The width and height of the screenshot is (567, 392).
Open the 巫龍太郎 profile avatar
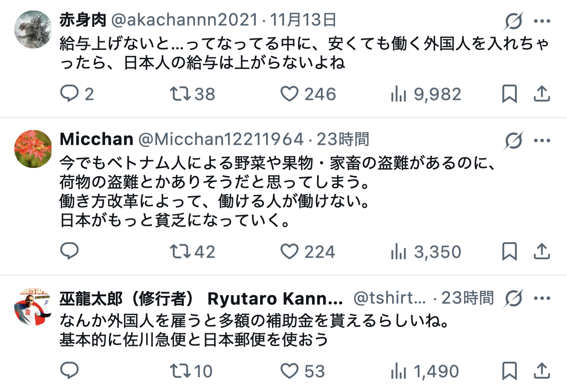33,307
